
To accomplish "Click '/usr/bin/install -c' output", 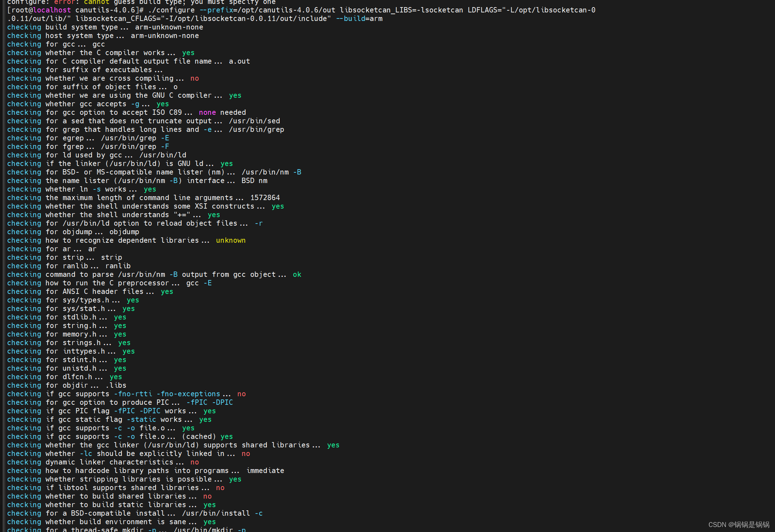I will [x=222, y=513].
